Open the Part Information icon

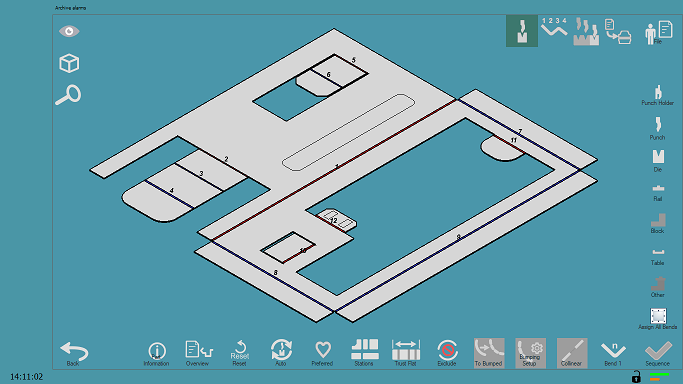click(x=156, y=354)
